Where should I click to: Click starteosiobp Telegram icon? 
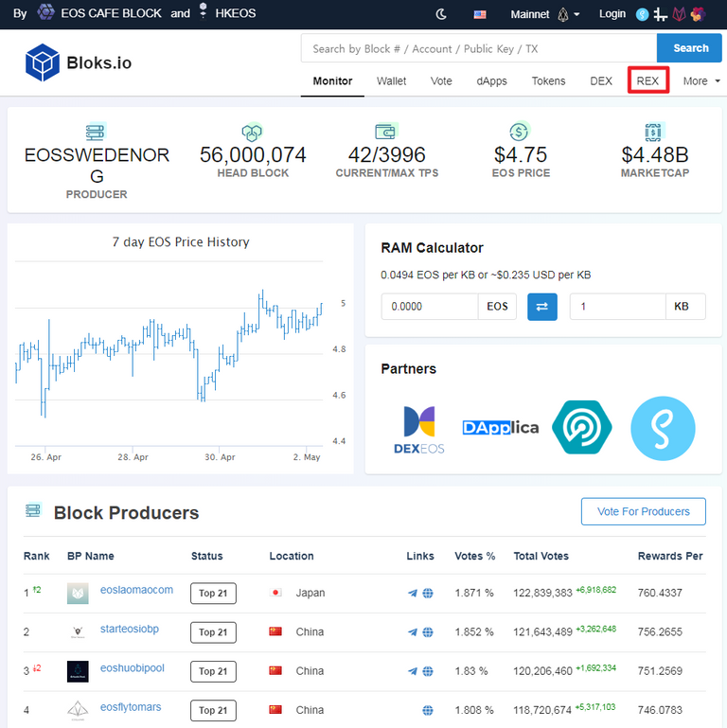(412, 631)
